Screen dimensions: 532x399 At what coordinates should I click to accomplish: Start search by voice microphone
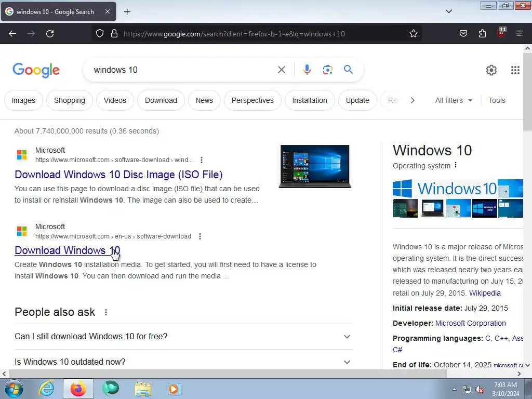pyautogui.click(x=307, y=70)
